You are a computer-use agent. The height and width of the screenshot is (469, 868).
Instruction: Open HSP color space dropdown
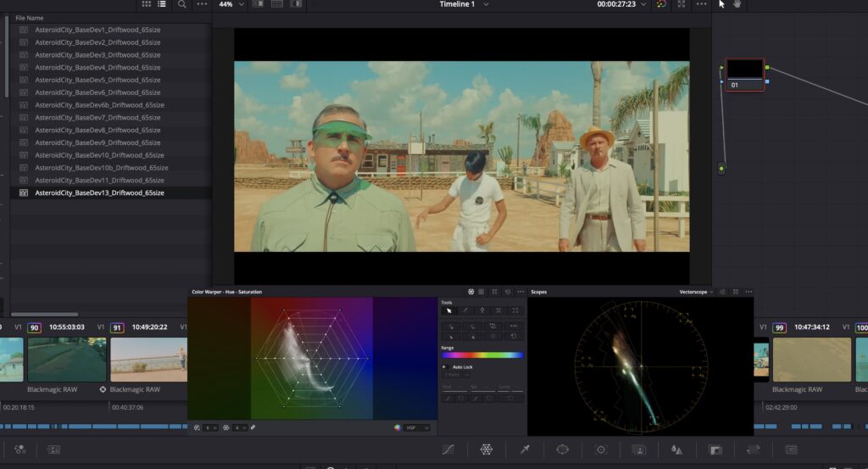tap(415, 427)
